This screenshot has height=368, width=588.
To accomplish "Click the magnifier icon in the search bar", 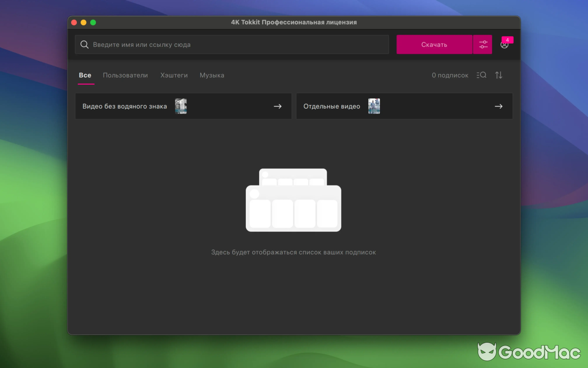I will [85, 44].
